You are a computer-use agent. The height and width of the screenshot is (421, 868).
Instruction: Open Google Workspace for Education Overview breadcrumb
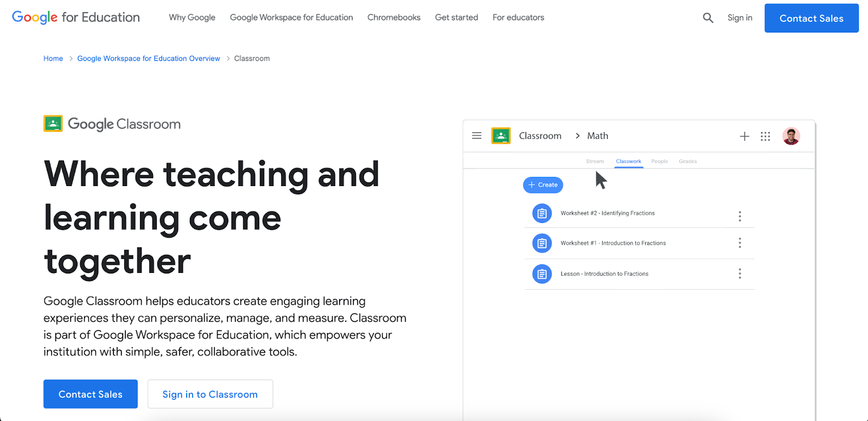[x=149, y=59]
